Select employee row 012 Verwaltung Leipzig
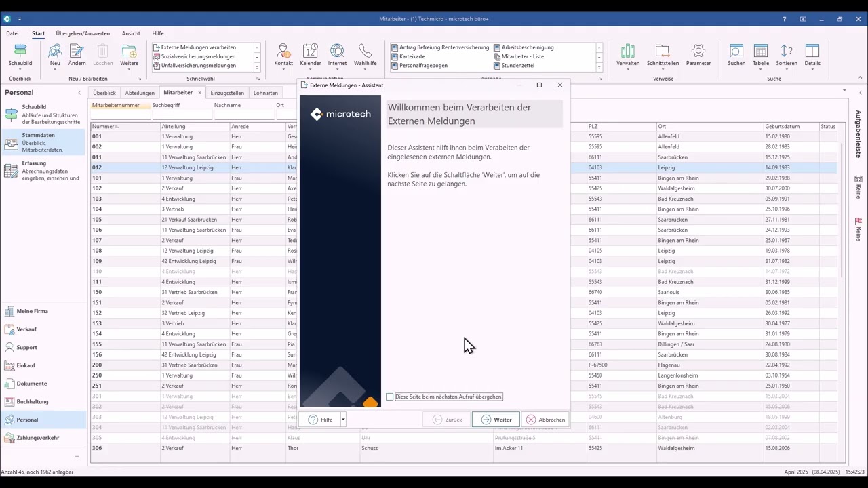 point(464,167)
